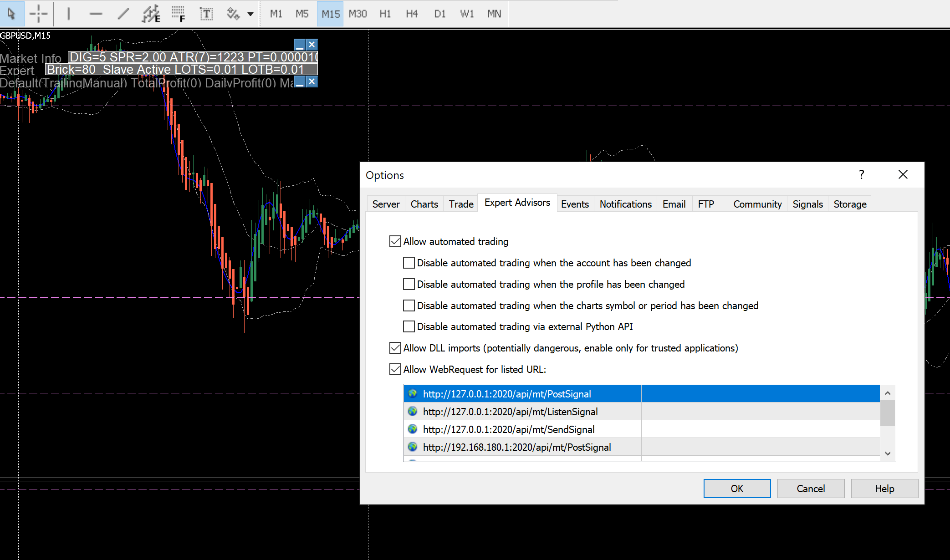Switch chart to H4 timeframe
Image resolution: width=950 pixels, height=560 pixels.
coord(412,14)
